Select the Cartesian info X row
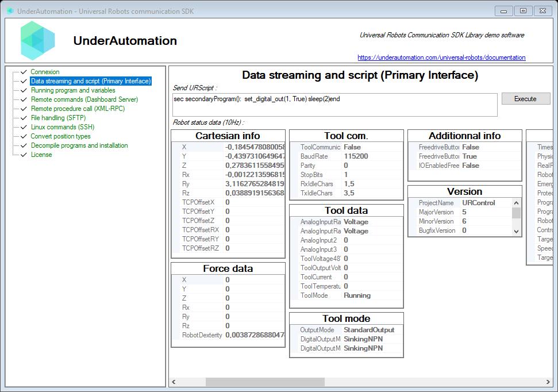Viewport: 558px width, 392px height. click(229, 147)
